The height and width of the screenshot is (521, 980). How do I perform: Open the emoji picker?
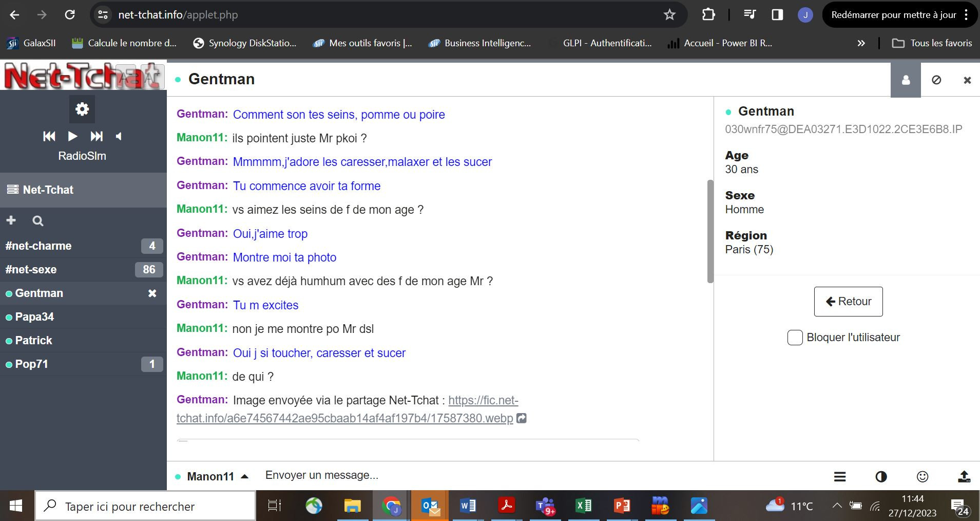coord(923,476)
